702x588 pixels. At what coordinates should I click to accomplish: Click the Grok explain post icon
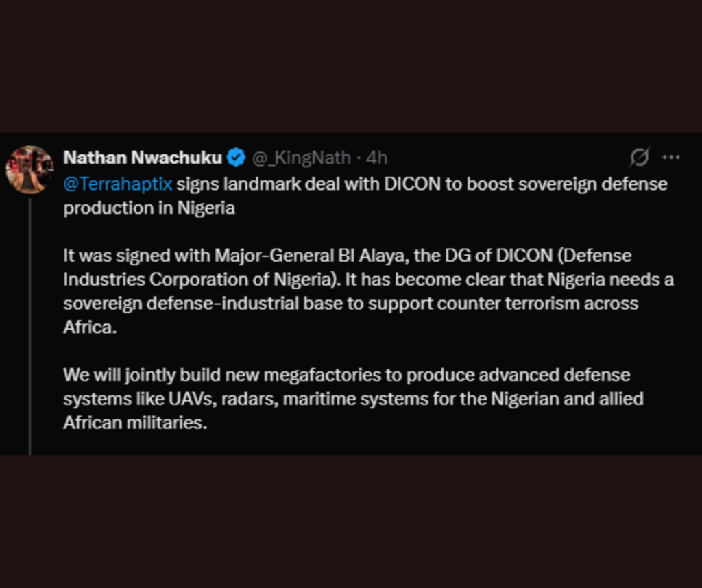point(639,158)
